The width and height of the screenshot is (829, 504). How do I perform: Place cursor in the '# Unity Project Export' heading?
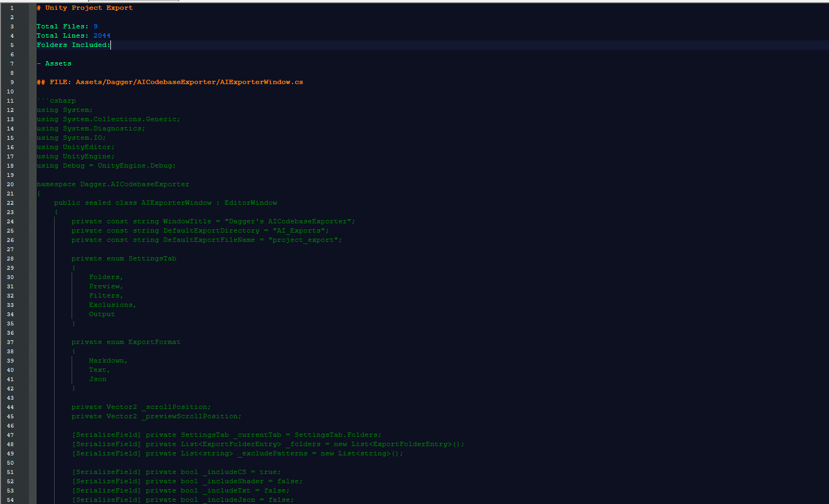point(84,8)
